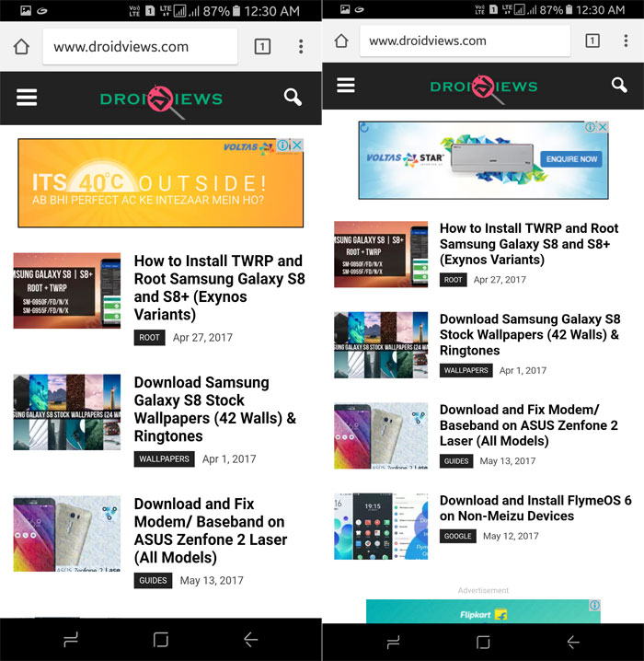Viewport: 644px width, 661px height.
Task: Tap the home icon in left browser
Action: [21, 46]
